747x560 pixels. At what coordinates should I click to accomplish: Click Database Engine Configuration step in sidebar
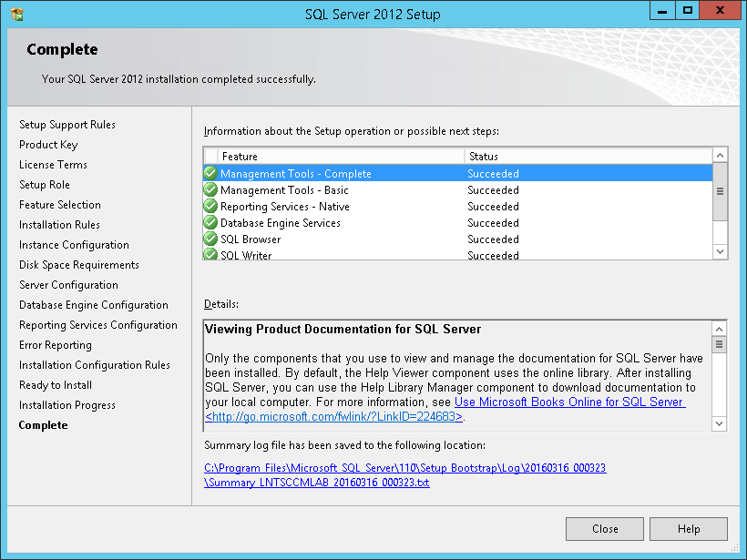click(93, 305)
